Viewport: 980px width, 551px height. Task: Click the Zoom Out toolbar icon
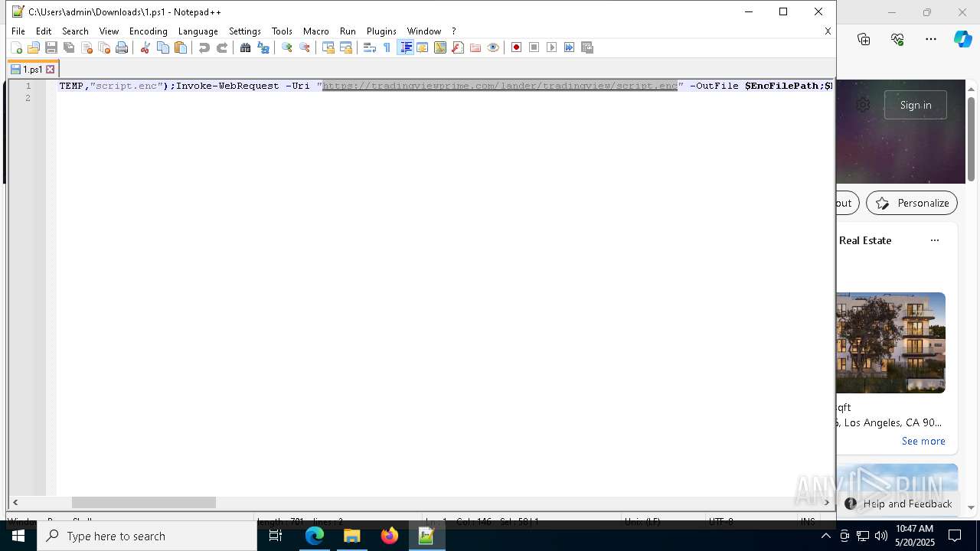pyautogui.click(x=304, y=47)
